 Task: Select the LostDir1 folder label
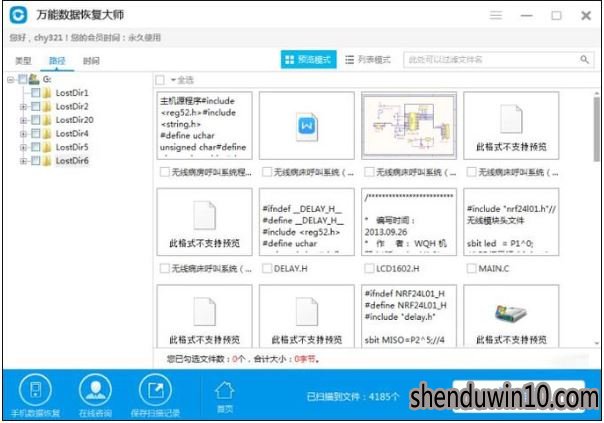72,93
